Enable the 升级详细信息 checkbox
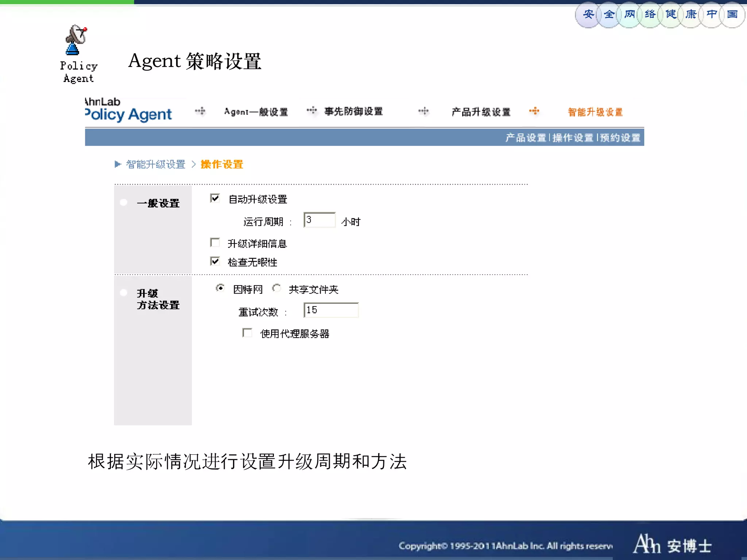 215,243
